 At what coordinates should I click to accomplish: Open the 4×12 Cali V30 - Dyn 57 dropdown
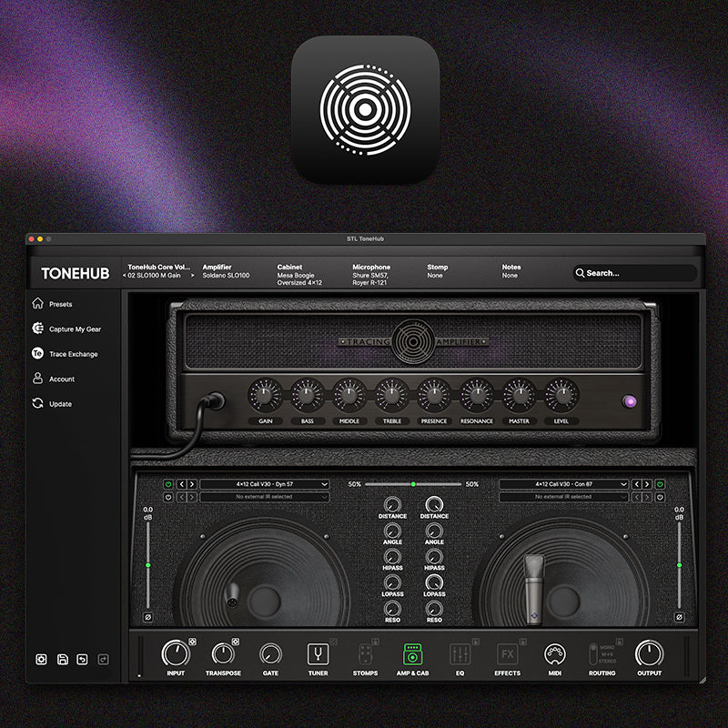coord(265,484)
